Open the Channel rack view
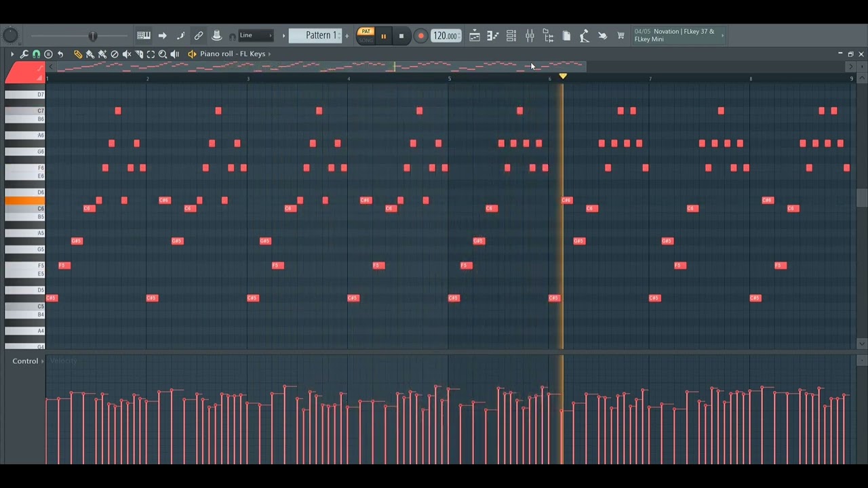This screenshot has width=868, height=488. (x=511, y=36)
